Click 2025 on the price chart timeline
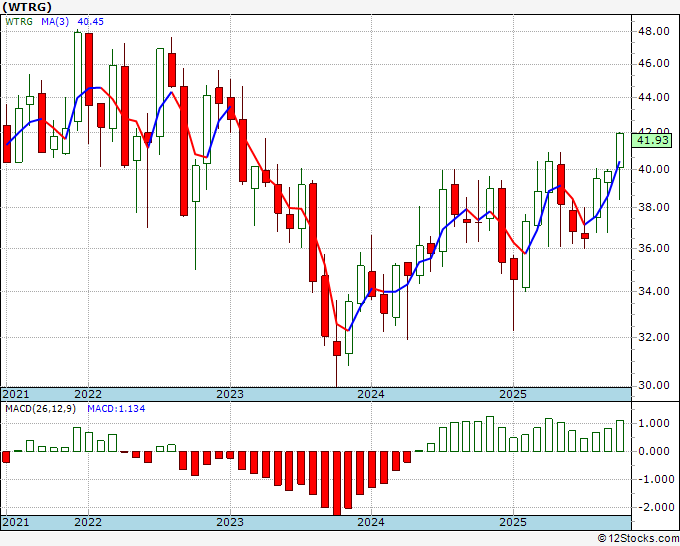Image resolution: width=680 pixels, height=546 pixels. pos(513,394)
